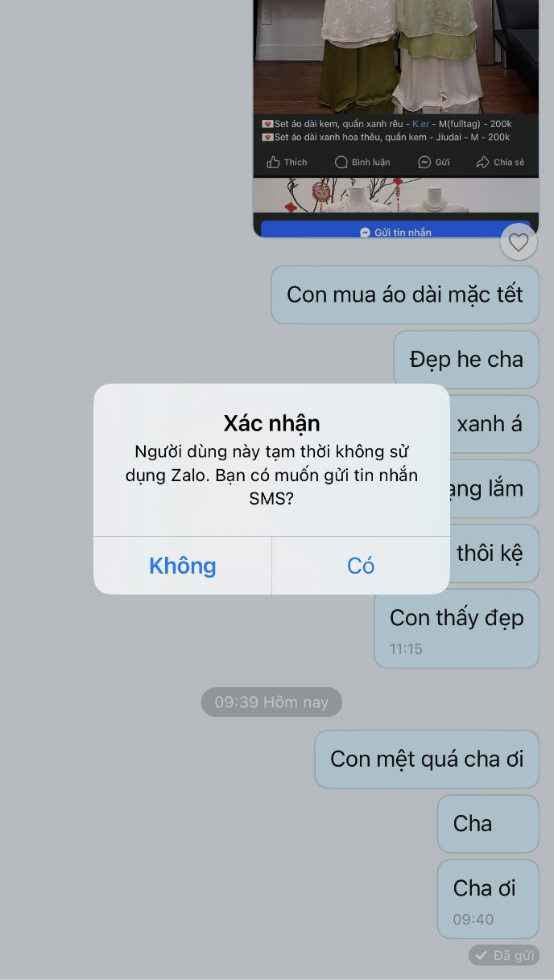Tap the Thích thumbs-up icon

click(x=274, y=163)
